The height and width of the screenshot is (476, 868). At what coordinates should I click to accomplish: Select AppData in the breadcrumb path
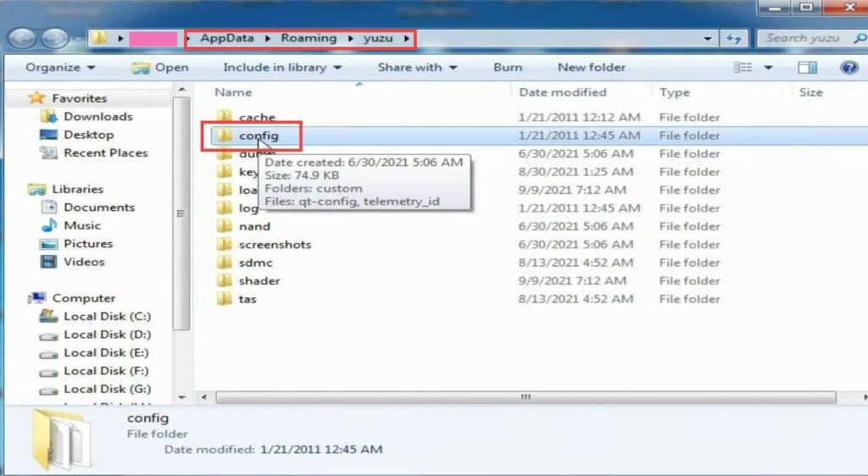227,38
